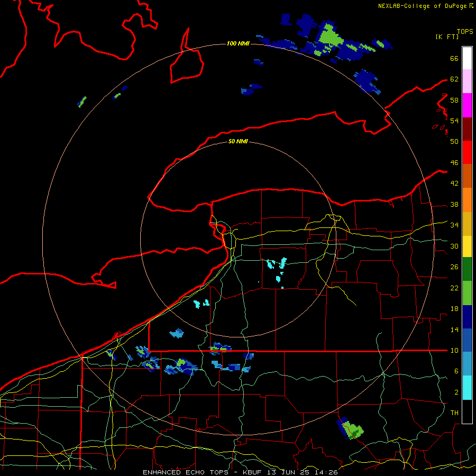The width and height of the screenshot is (476, 476).
Task: Click the bright yellow legend swatch
Action: pos(467,246)
